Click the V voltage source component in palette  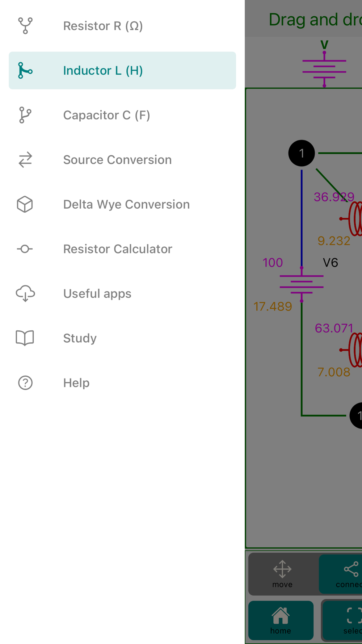pyautogui.click(x=324, y=65)
